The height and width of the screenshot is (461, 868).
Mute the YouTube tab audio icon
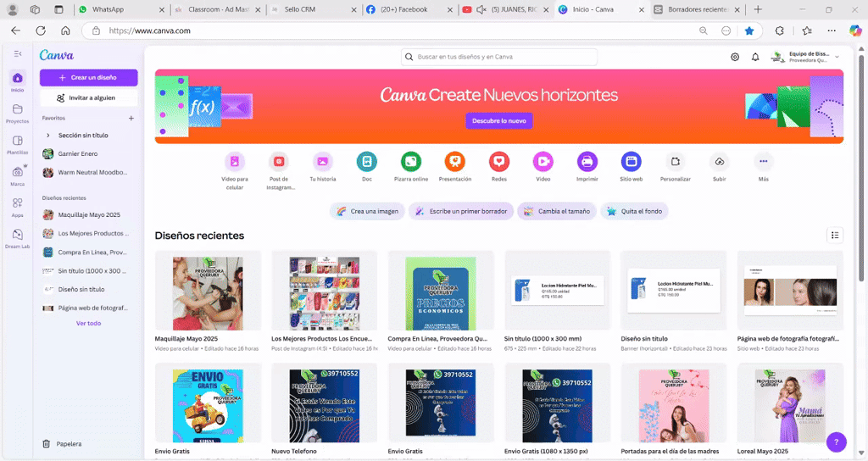click(x=481, y=9)
